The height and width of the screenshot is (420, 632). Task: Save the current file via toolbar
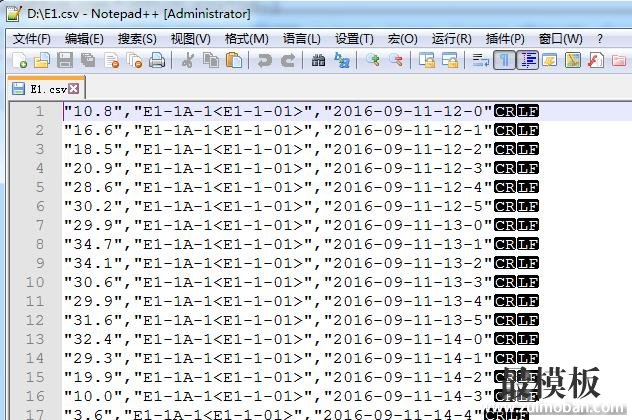click(x=65, y=60)
